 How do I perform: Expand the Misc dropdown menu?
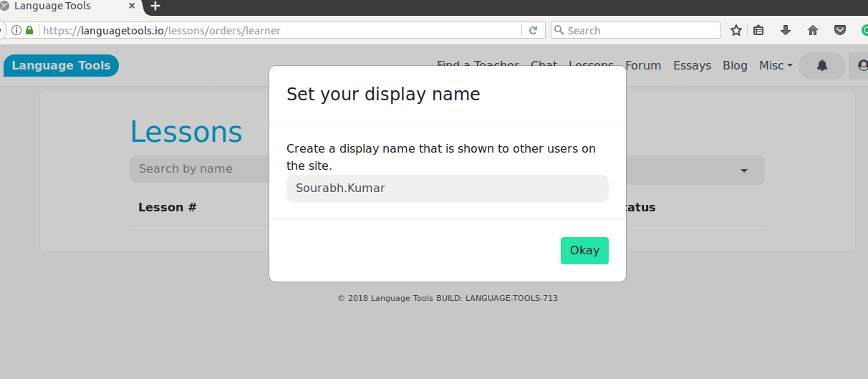click(x=776, y=65)
